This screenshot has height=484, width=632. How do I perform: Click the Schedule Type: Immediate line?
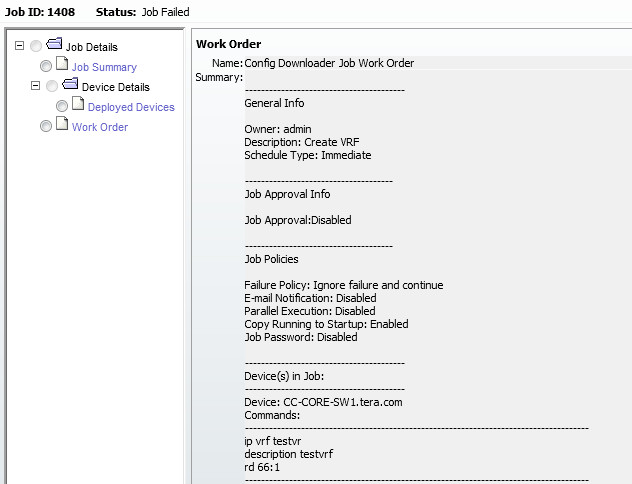pos(308,155)
